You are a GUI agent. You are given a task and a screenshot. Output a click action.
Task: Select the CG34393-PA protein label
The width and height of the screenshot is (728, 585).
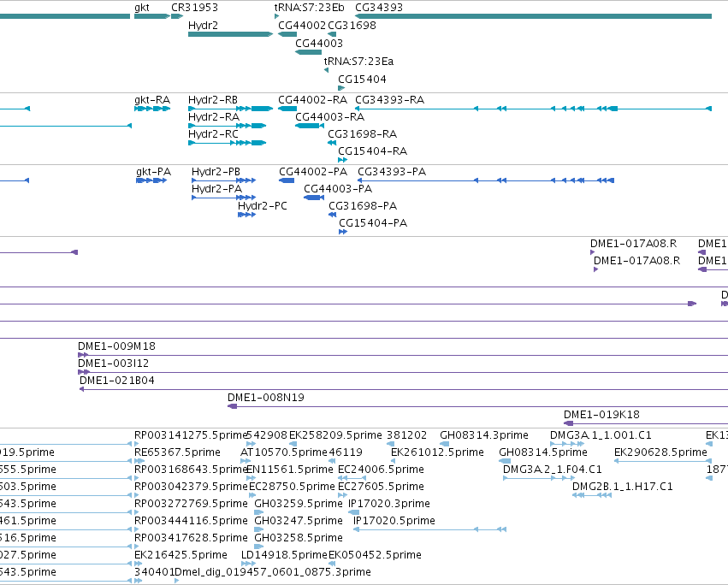pyautogui.click(x=392, y=172)
